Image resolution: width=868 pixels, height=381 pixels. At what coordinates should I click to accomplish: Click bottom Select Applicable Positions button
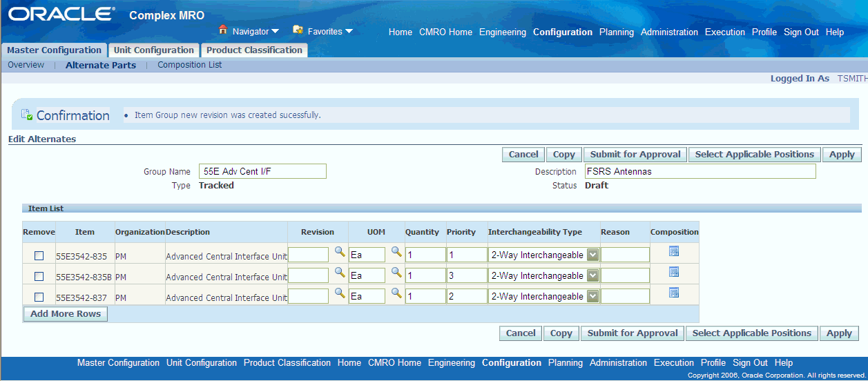(752, 333)
